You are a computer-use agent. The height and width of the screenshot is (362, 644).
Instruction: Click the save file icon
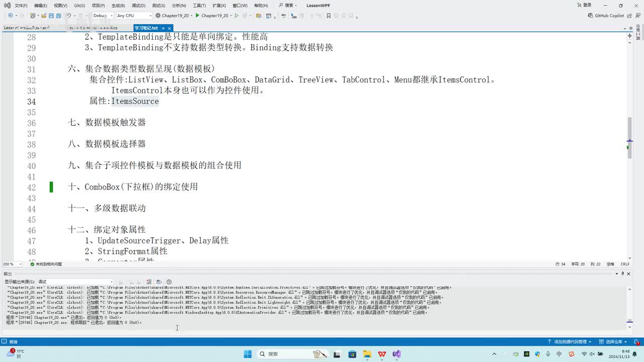click(50, 16)
